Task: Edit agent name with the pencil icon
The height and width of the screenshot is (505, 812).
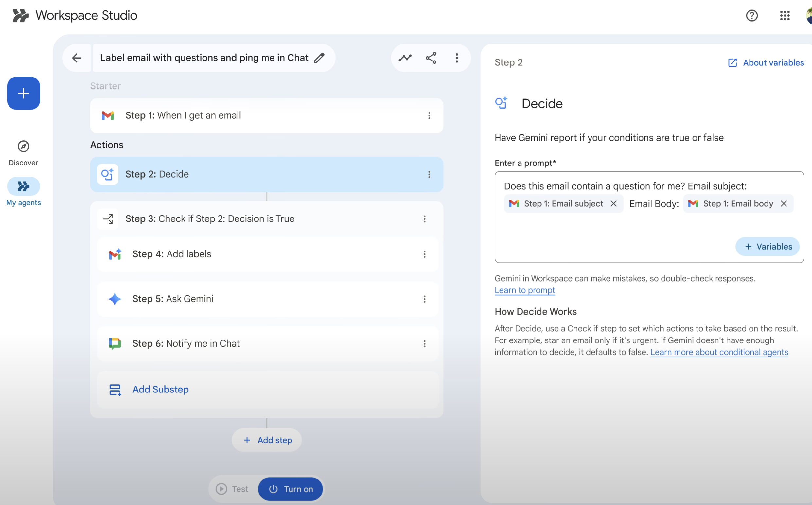Action: 319,58
